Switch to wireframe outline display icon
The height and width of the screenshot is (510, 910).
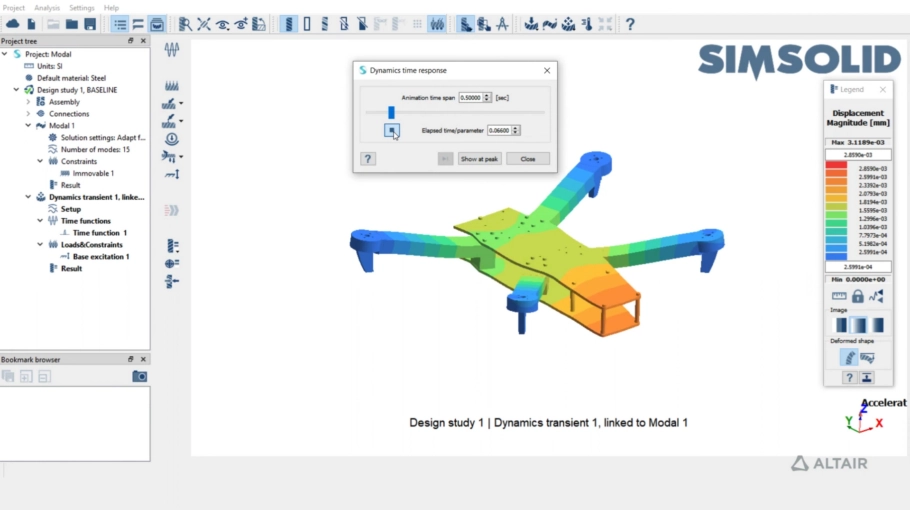(x=307, y=24)
